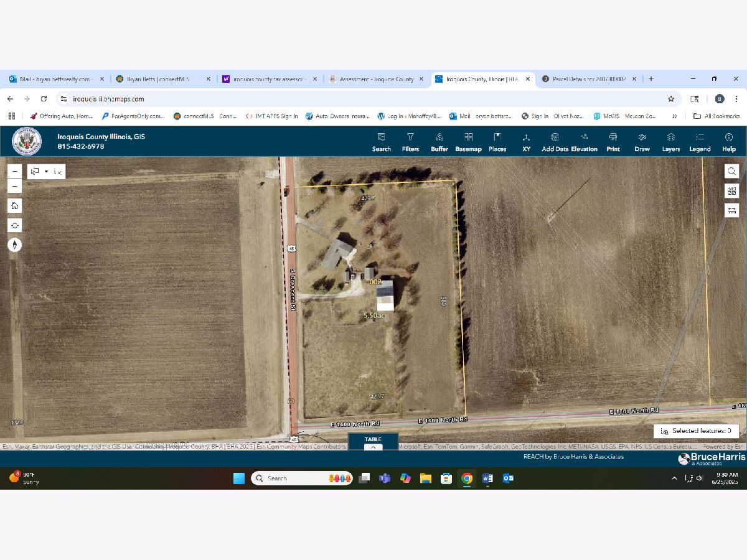Click the XY coordinates tool
Viewport: 747px width, 560px height.
(x=526, y=141)
